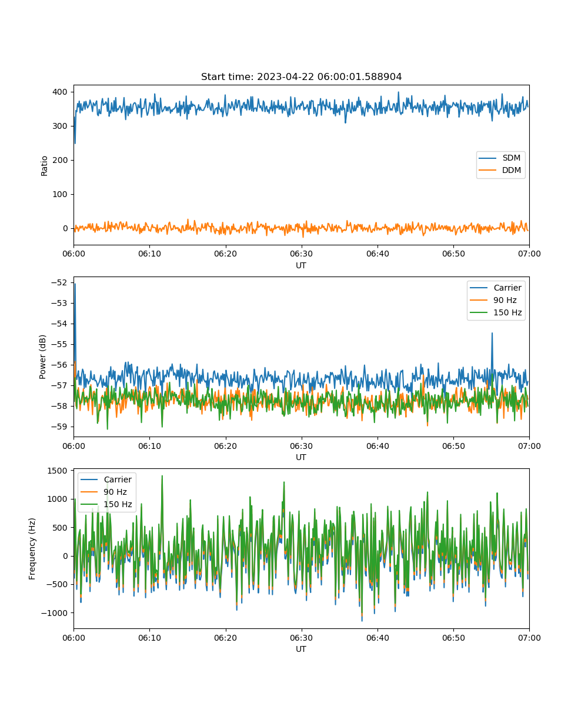This screenshot has height=706, width=588.
Task: Click the 06:40 tick under the Power plot
Action: pyautogui.click(x=377, y=445)
